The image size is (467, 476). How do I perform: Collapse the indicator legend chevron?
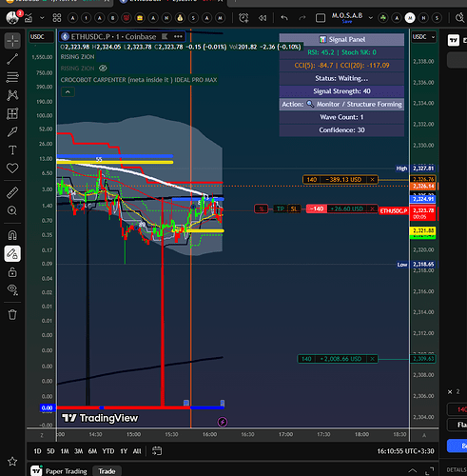tap(68, 92)
